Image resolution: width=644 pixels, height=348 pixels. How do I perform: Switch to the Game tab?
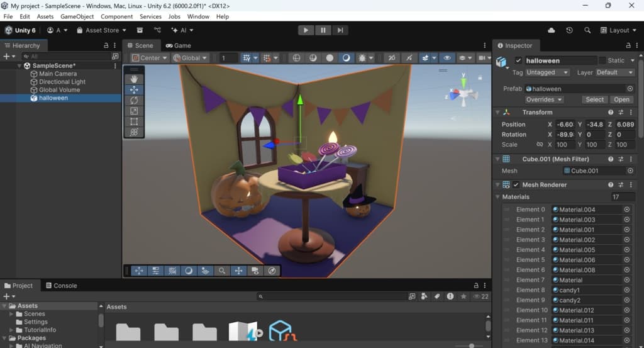(179, 45)
